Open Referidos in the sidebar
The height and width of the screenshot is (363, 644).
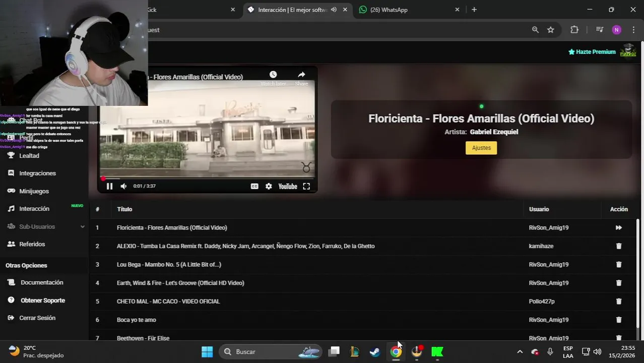32,244
